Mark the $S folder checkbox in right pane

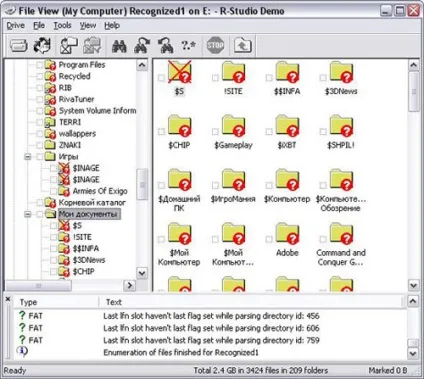pyautogui.click(x=161, y=78)
